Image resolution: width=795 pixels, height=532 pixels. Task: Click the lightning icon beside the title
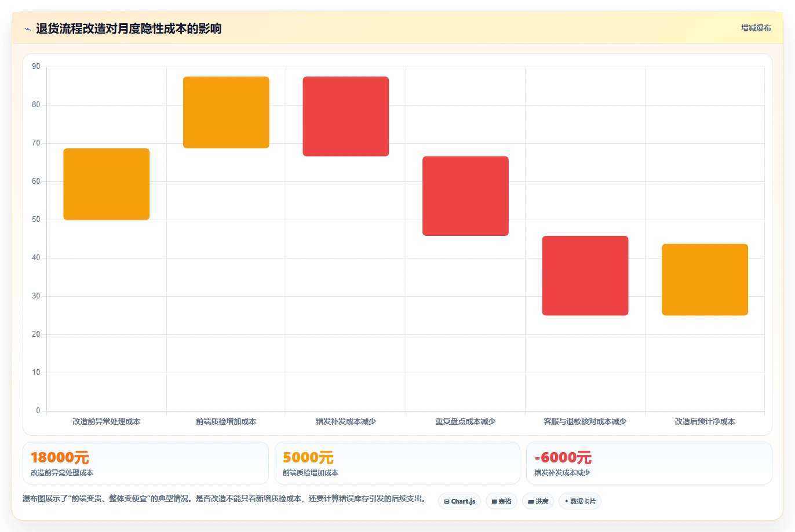click(27, 29)
